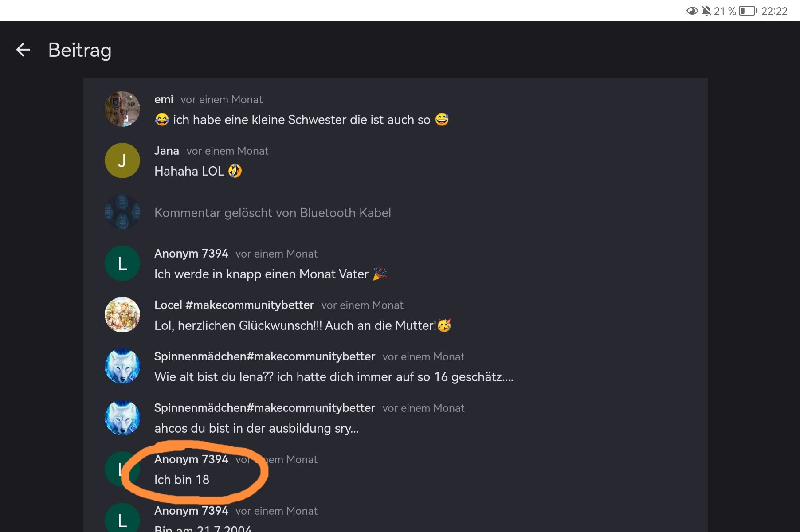
Task: Open Locel #makecommunitybetter username
Action: pyautogui.click(x=234, y=305)
